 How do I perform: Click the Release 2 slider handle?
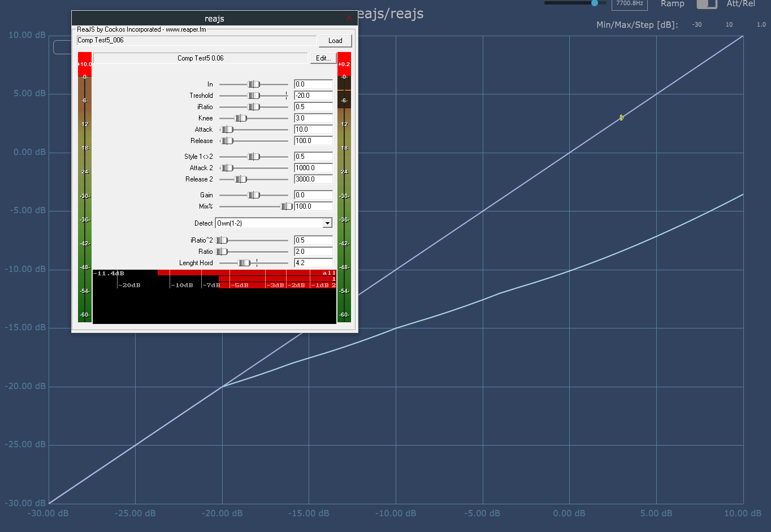point(241,179)
